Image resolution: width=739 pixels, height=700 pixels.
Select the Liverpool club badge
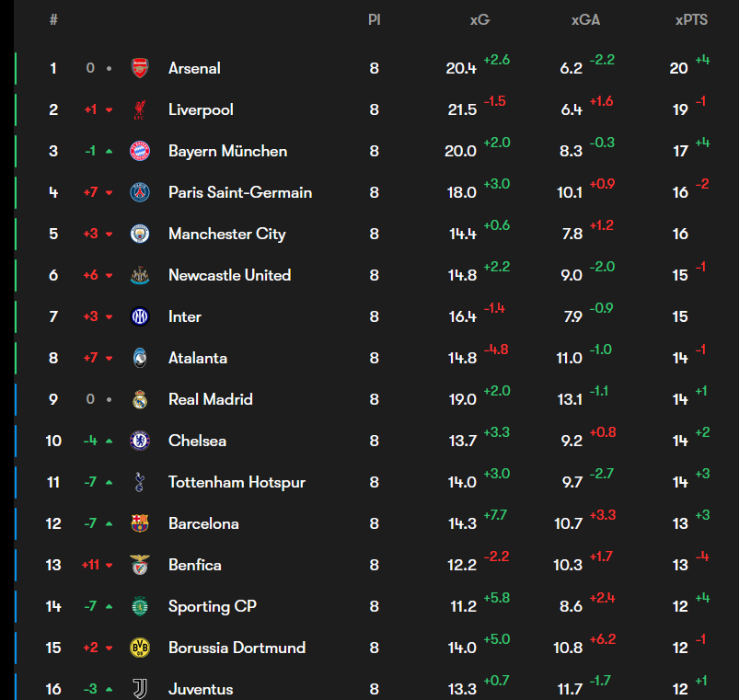(138, 109)
